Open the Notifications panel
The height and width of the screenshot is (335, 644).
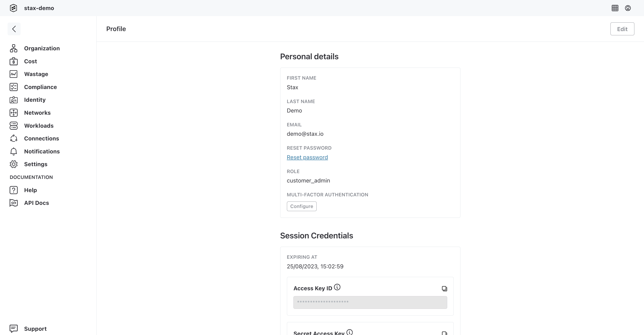tap(42, 151)
